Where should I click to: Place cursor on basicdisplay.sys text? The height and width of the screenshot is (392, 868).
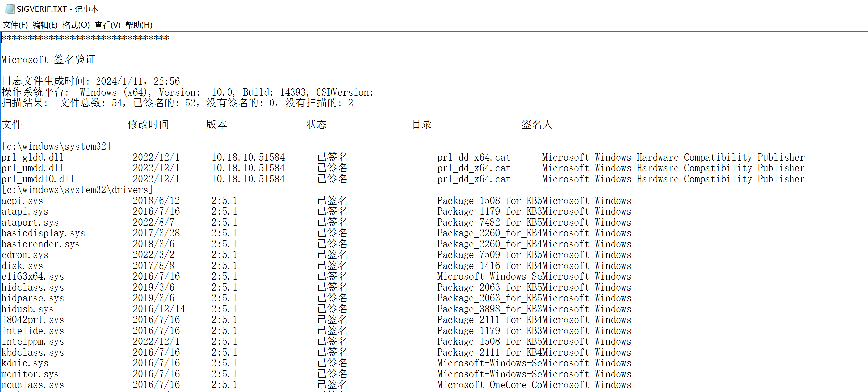[x=43, y=233]
